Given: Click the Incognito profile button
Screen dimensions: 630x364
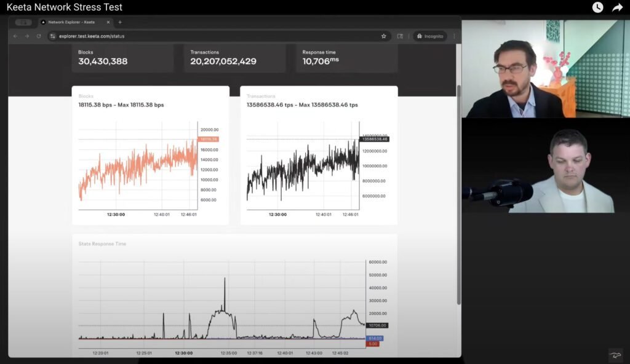Looking at the screenshot, I should (x=430, y=36).
